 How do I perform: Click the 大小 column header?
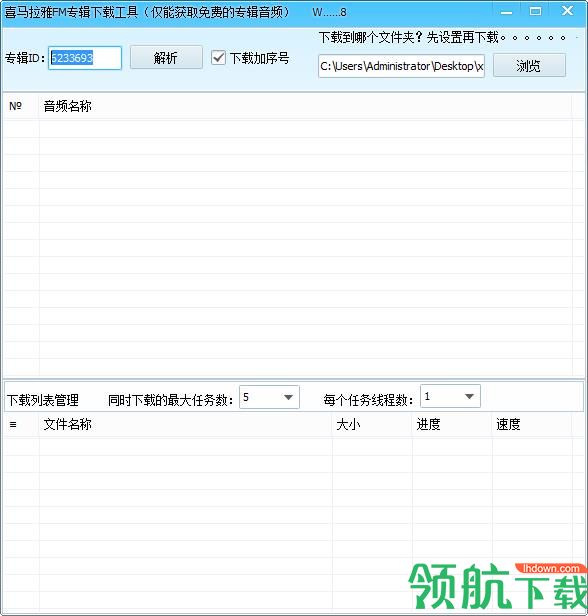pyautogui.click(x=372, y=424)
